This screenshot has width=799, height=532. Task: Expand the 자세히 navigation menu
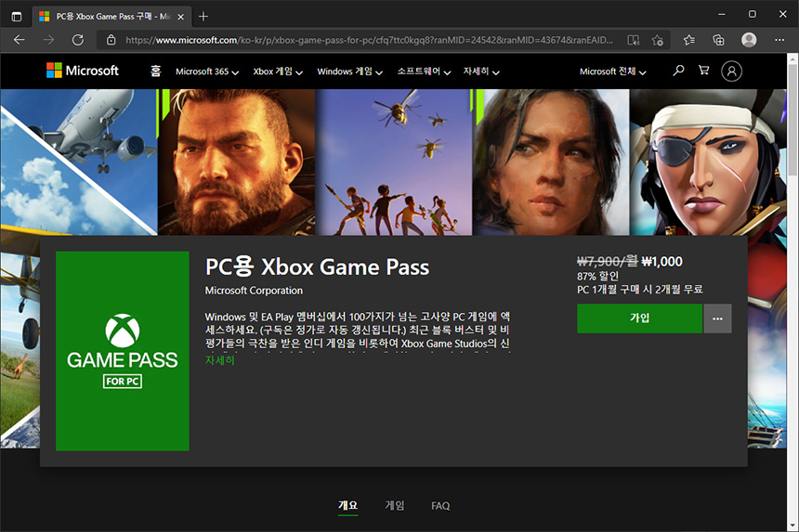pyautogui.click(x=481, y=71)
